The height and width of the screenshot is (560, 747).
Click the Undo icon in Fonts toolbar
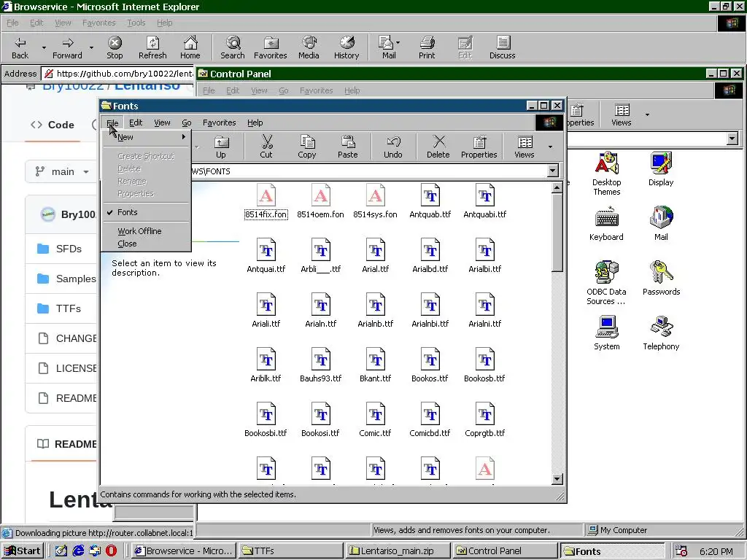coord(393,147)
